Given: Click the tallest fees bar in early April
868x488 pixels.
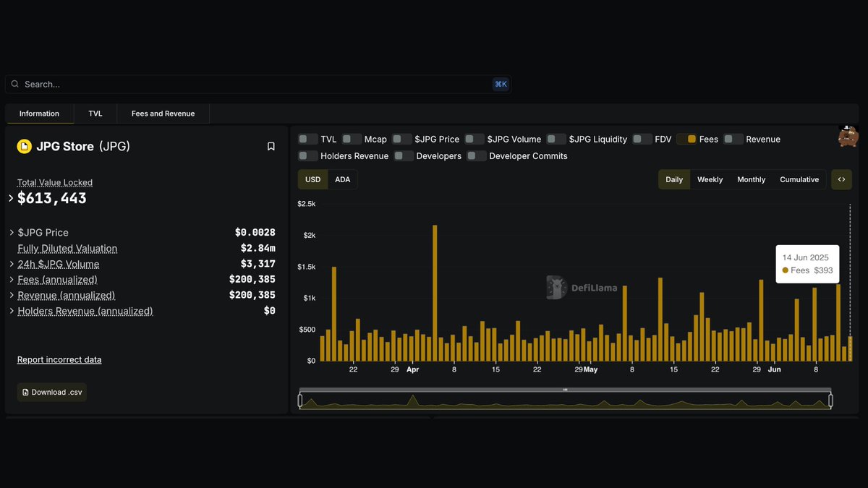Looking at the screenshot, I should [435, 293].
